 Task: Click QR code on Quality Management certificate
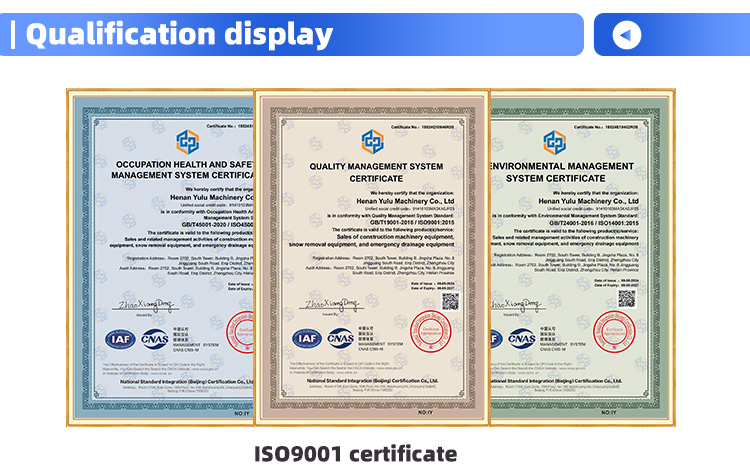point(450,301)
